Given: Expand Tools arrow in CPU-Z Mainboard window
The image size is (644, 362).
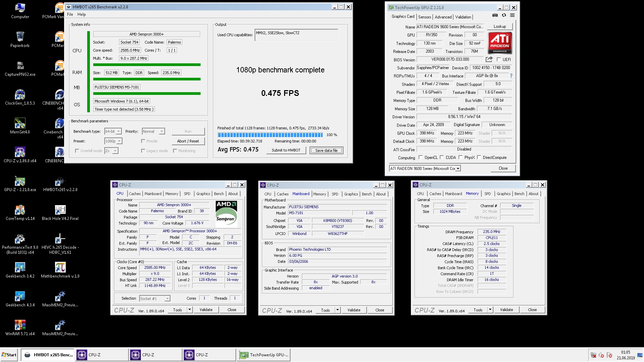Looking at the screenshot, I should click(x=337, y=310).
